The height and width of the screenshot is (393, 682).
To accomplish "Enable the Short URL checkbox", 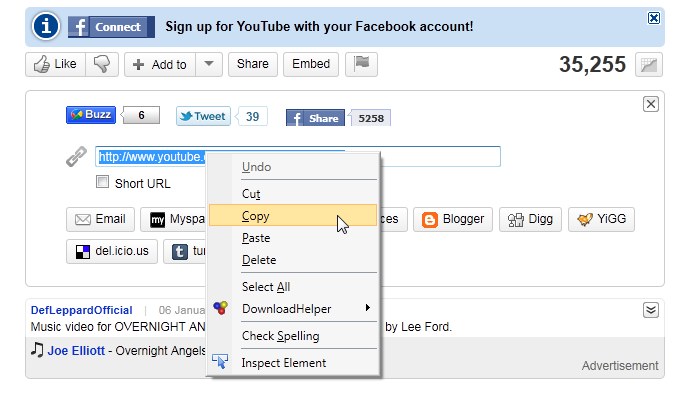I will click(x=102, y=182).
